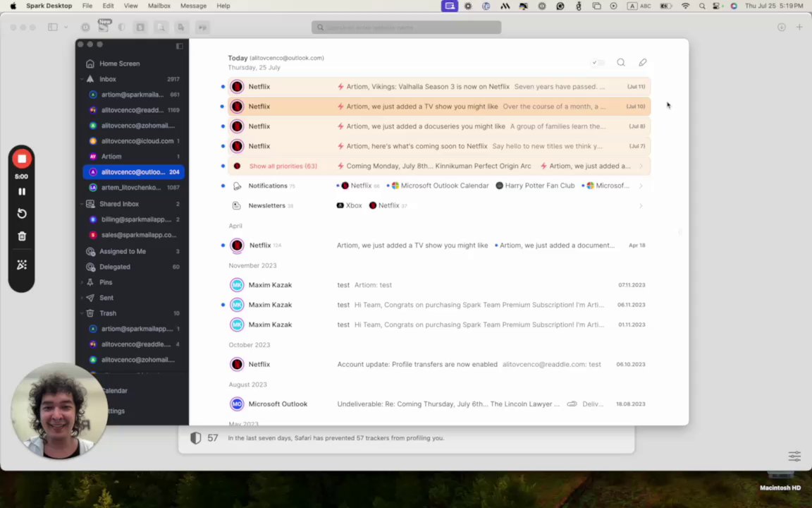Search emails using the magnifier icon
Viewport: 812px width, 508px height.
point(621,63)
